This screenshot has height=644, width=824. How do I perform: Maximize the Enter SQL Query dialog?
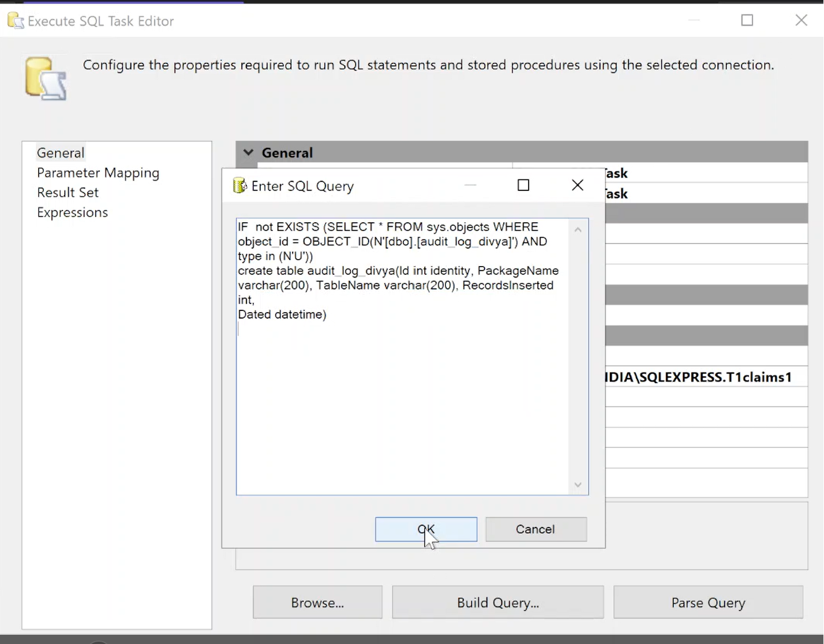(523, 185)
